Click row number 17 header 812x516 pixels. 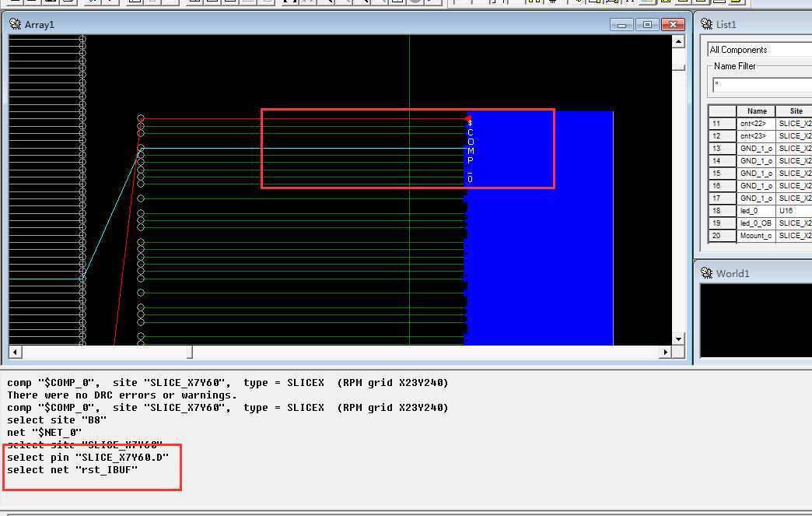click(722, 198)
